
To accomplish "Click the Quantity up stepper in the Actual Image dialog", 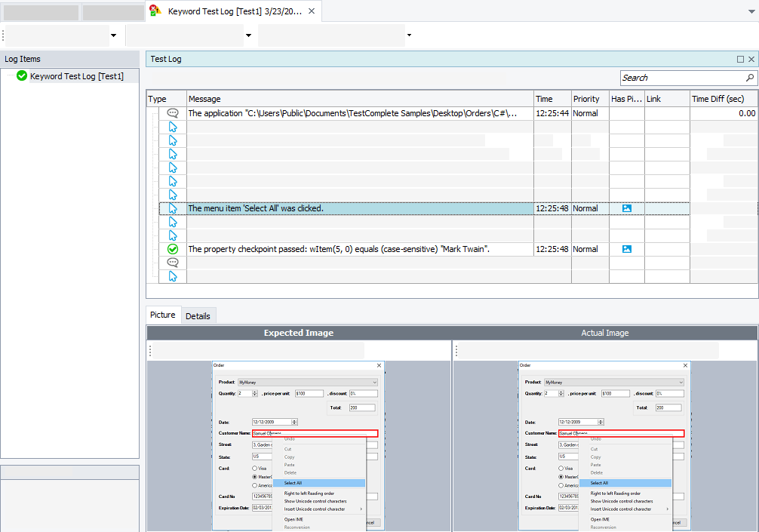I will click(560, 391).
